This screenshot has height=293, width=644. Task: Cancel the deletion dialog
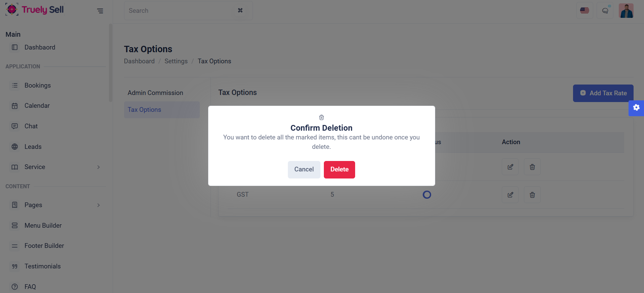point(304,169)
